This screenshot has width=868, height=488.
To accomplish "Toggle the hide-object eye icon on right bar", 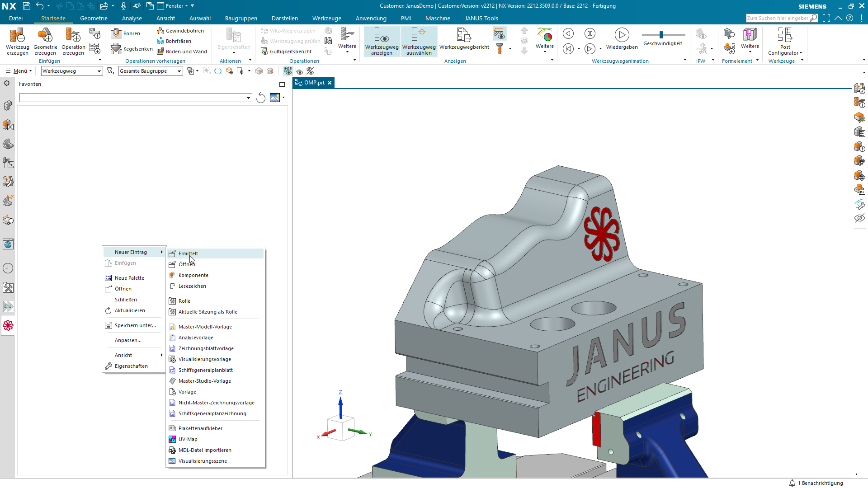I will pos(859,218).
